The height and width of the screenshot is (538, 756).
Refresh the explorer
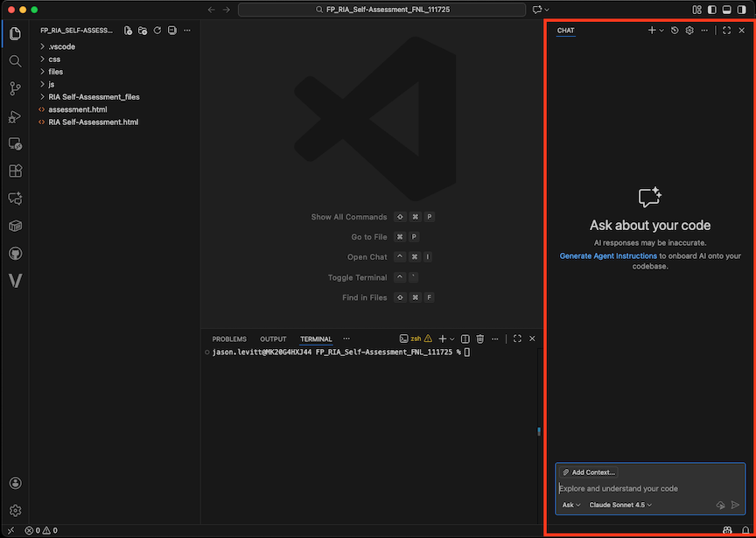pos(156,30)
